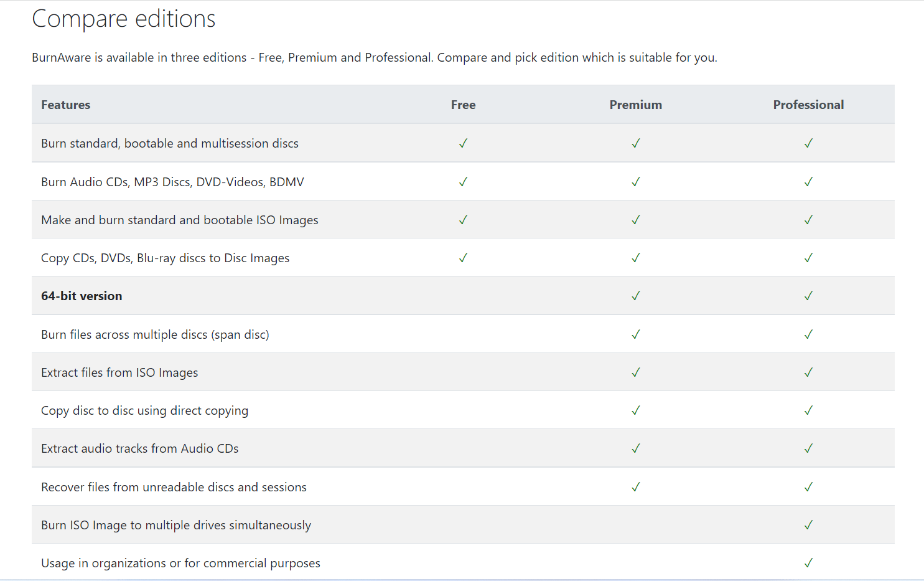
Task: Click the 'Compare editions' heading
Action: (x=124, y=19)
